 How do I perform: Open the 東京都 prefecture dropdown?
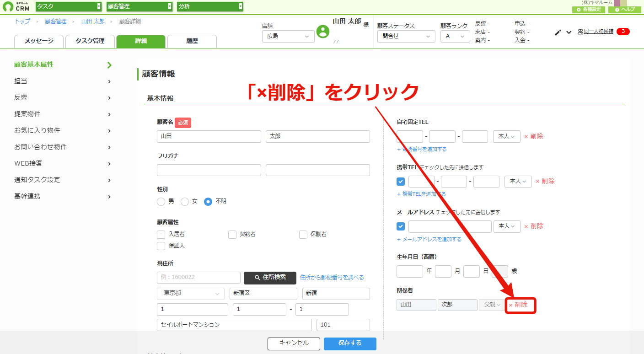[x=191, y=294]
